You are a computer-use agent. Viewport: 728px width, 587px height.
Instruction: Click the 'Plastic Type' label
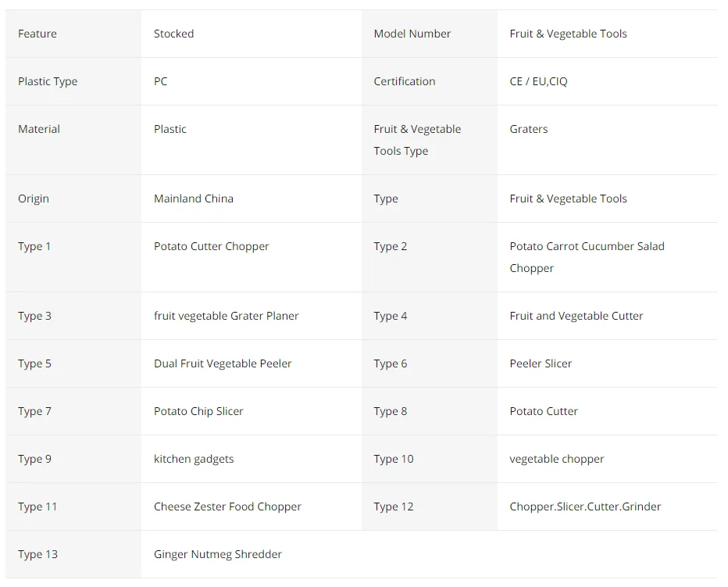48,81
